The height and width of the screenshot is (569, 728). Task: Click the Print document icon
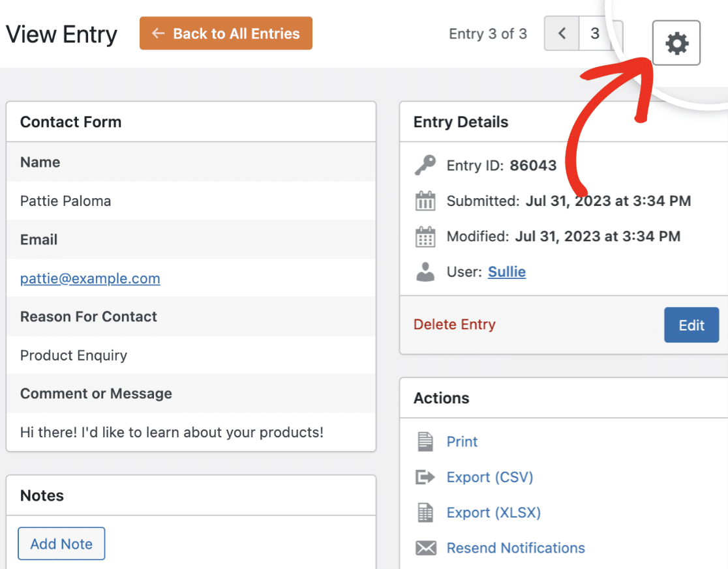(425, 441)
